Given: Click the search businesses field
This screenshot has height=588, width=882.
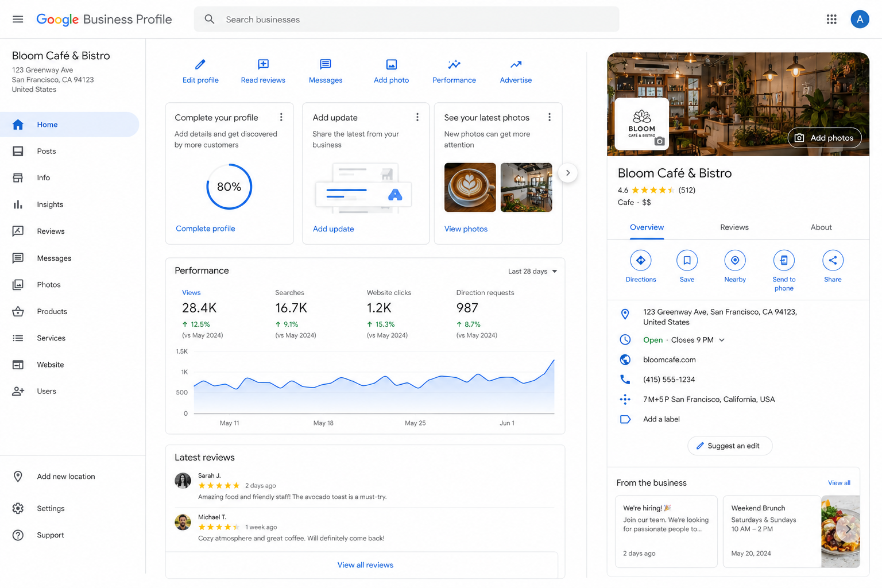Looking at the screenshot, I should click(x=407, y=20).
